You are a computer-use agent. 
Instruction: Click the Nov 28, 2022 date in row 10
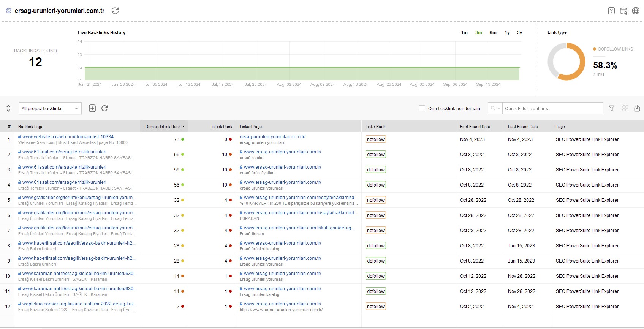522,276
